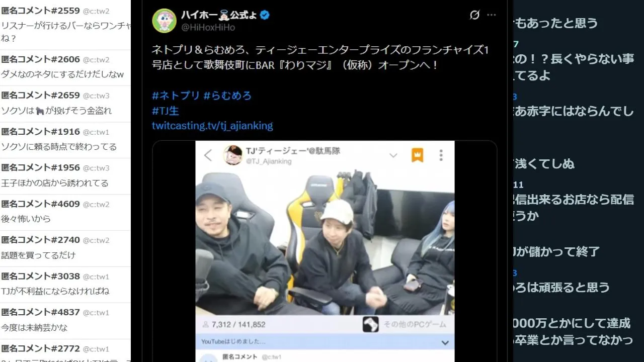Click the orange bookmark crown icon
This screenshot has width=644, height=362.
(417, 155)
